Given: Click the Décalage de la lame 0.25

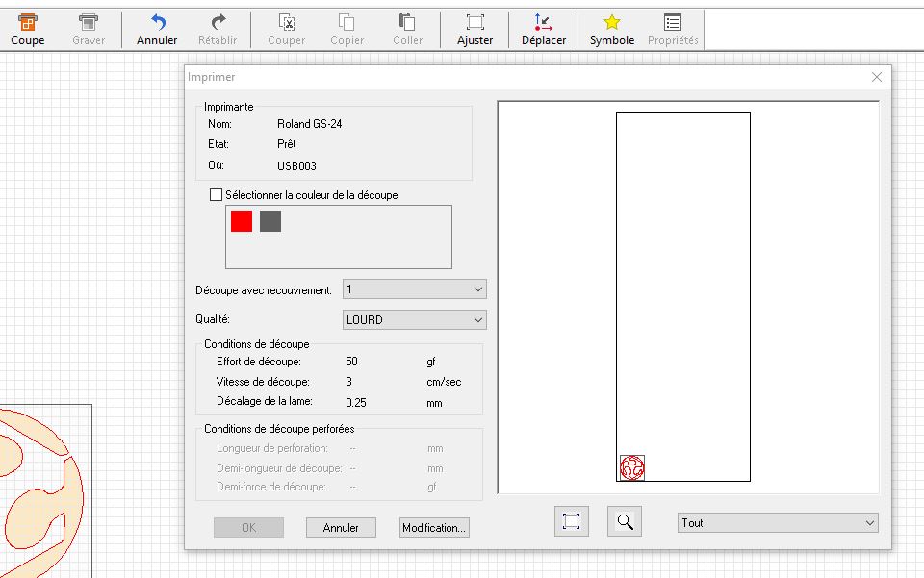Looking at the screenshot, I should click(x=356, y=403).
